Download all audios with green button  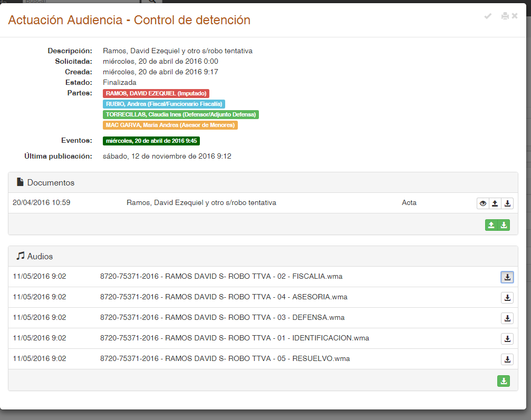click(x=504, y=381)
